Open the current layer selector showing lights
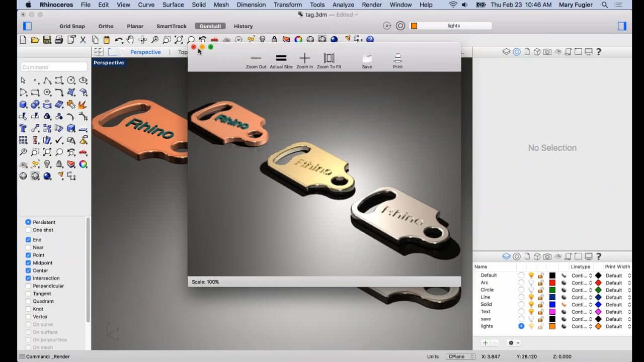The height and width of the screenshot is (362, 644). pos(451,26)
